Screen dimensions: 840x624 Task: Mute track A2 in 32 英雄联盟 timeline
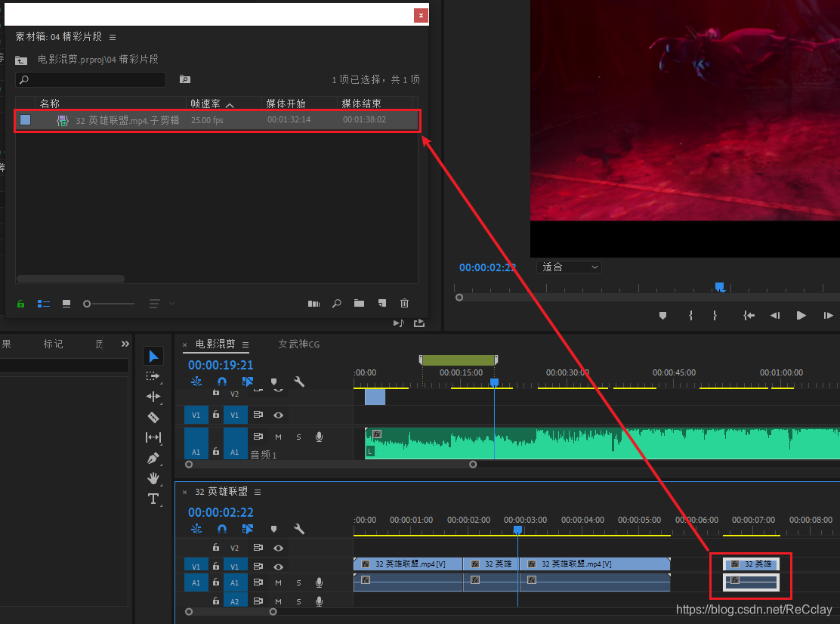pos(278,601)
